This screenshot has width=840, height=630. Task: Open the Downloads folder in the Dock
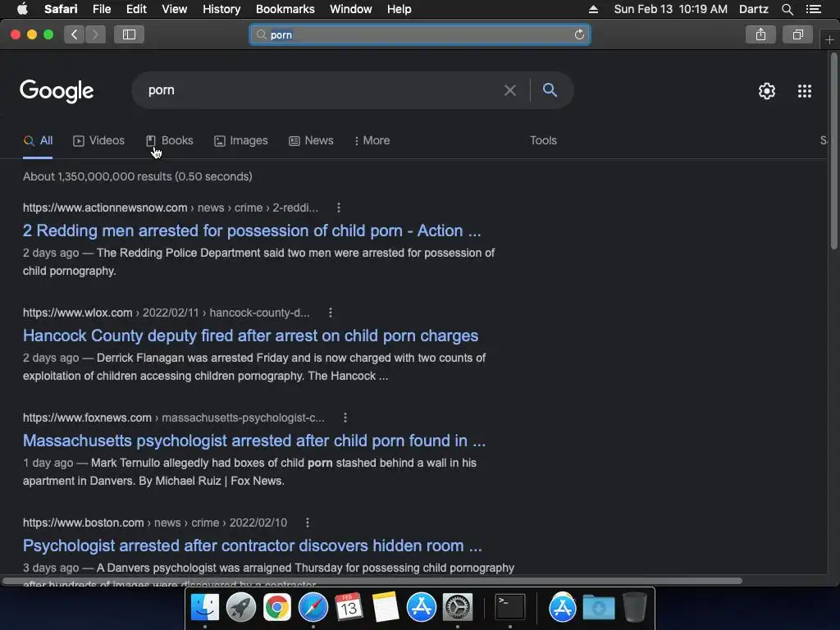(x=598, y=608)
